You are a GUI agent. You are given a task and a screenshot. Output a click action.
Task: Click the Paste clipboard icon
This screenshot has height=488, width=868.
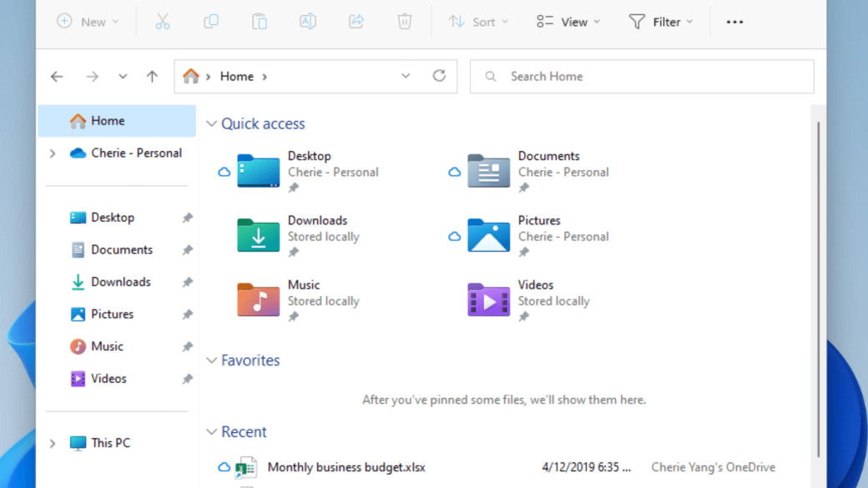pyautogui.click(x=259, y=22)
